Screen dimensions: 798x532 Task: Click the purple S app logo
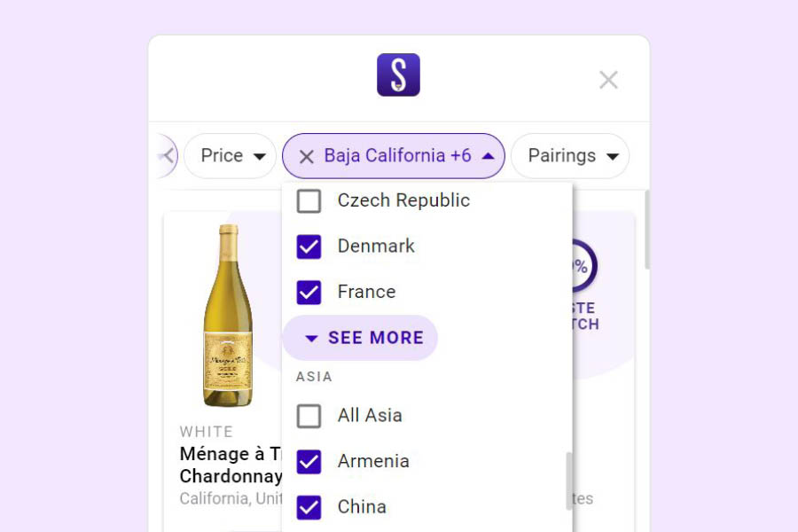tap(398, 74)
